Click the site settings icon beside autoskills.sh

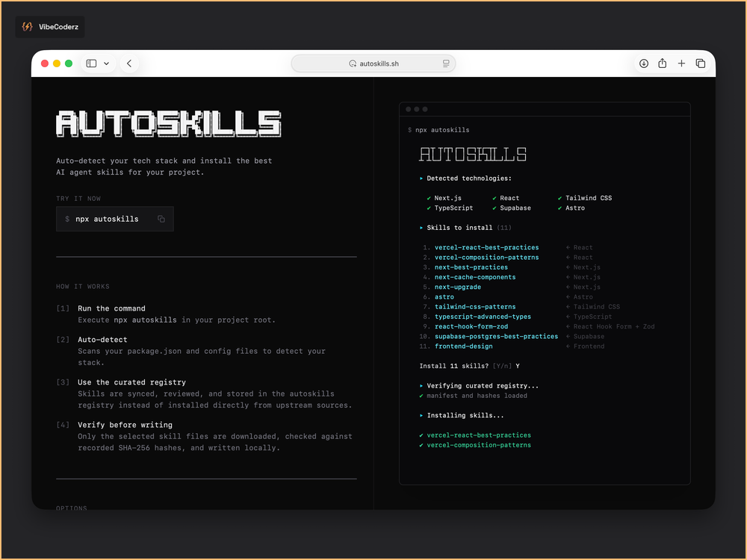pos(353,63)
